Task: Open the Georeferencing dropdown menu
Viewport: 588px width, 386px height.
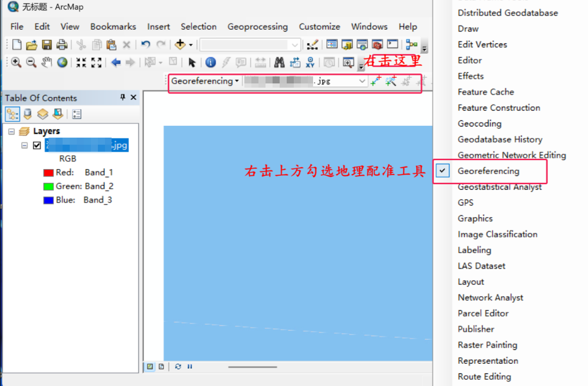Action: 205,81
